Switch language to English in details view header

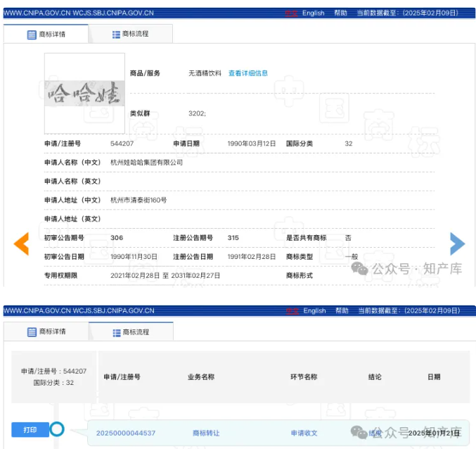click(x=314, y=13)
